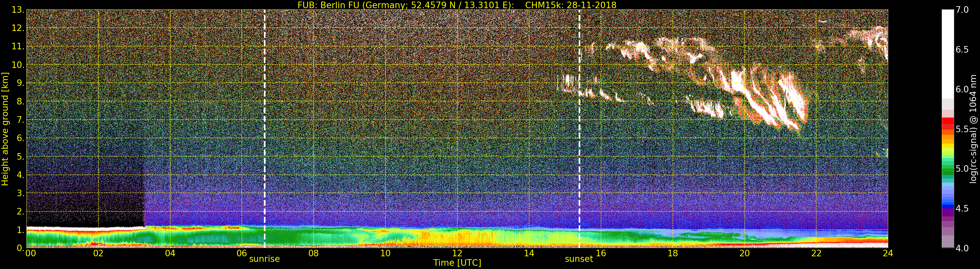This screenshot has width=980, height=269.
Task: Click the '5.' height axis tick label
Action: coord(21,156)
